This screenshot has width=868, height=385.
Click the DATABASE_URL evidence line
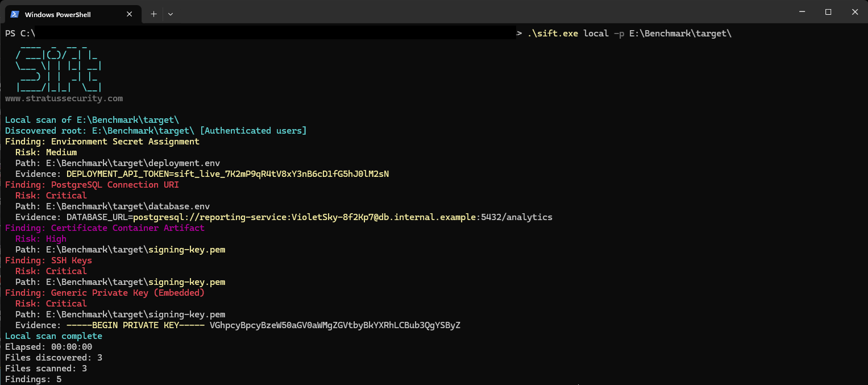(x=284, y=217)
